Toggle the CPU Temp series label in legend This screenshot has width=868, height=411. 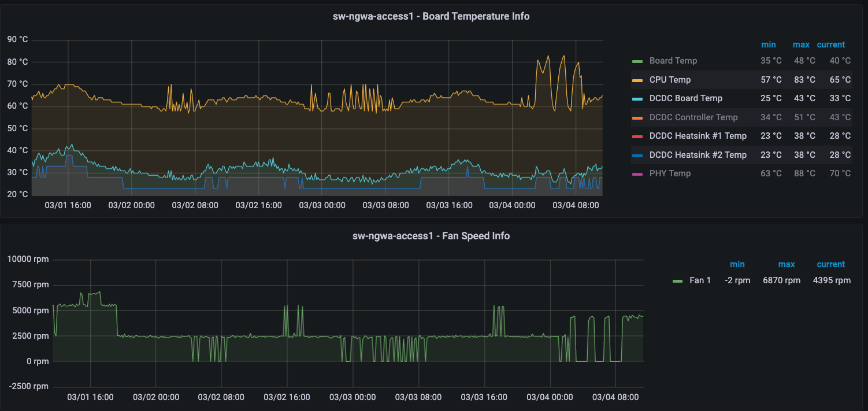[x=670, y=80]
